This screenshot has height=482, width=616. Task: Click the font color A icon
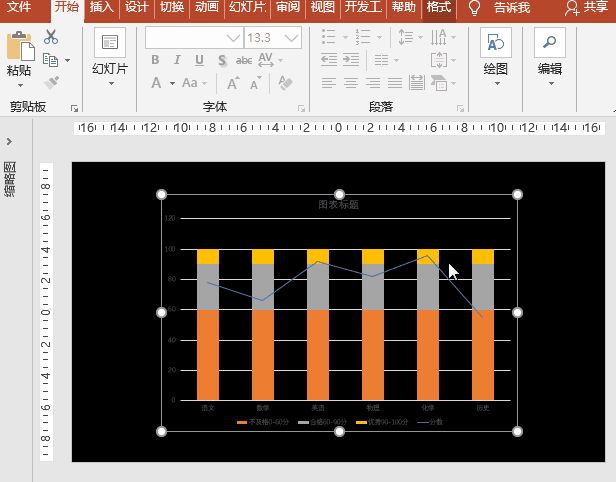pyautogui.click(x=156, y=83)
